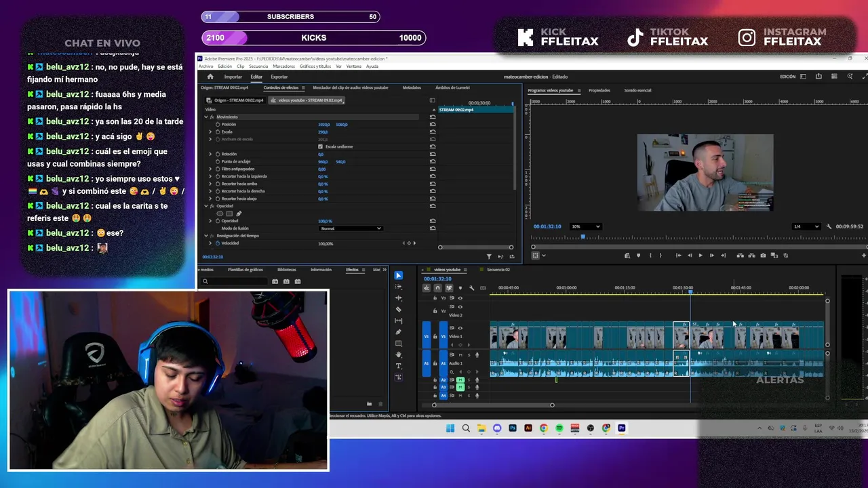The width and height of the screenshot is (868, 488).
Task: Open the 1/4 playback resolution dropdown
Action: (806, 226)
